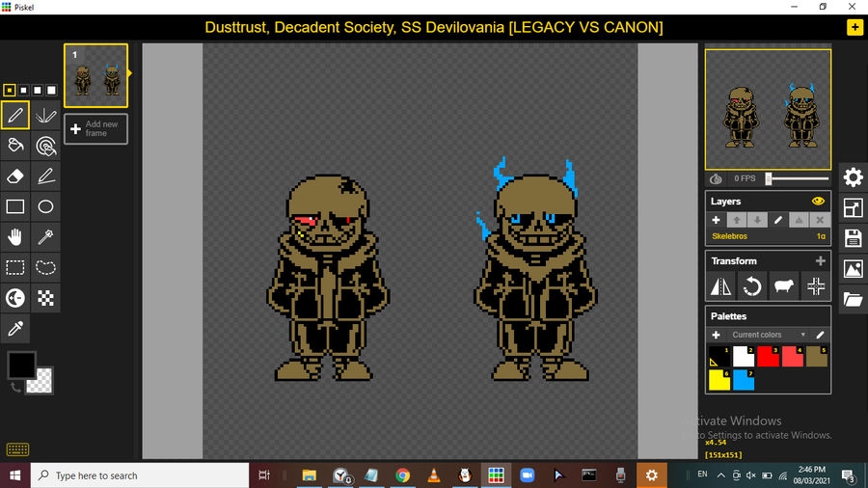Select the Vertical Mirror pen tool
This screenshot has height=488, width=868.
tap(45, 115)
